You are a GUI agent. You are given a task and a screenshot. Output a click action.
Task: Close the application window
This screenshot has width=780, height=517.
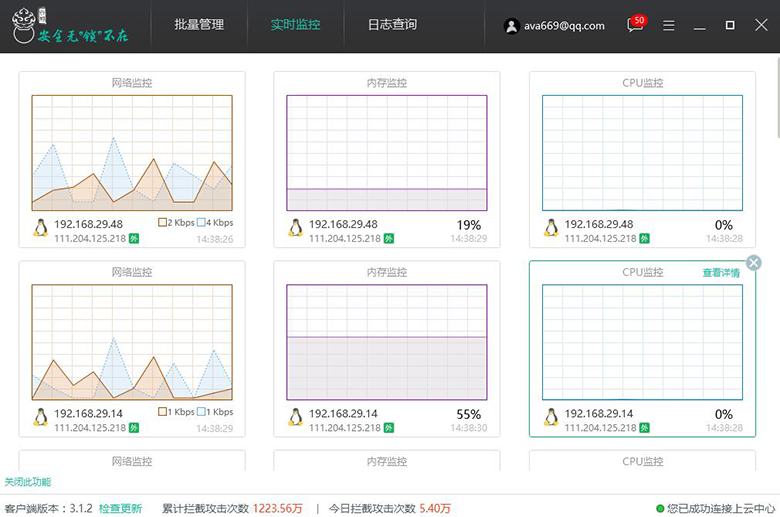pos(761,25)
